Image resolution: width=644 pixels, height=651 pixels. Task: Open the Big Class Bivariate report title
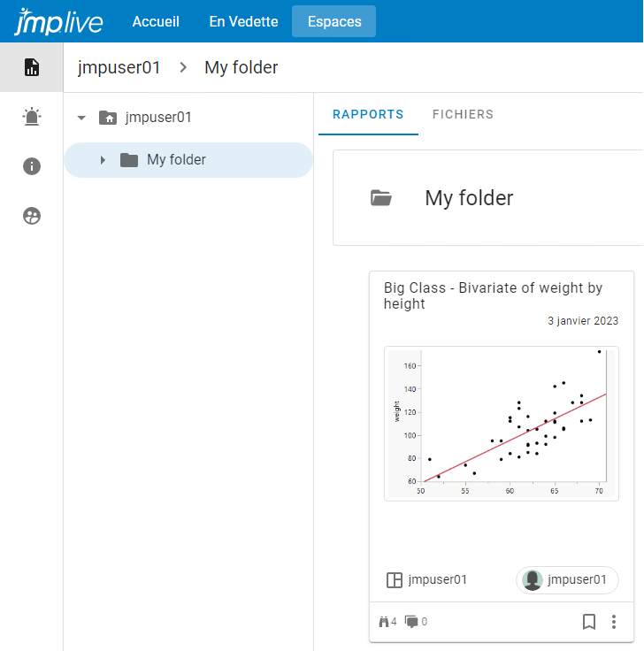coord(493,295)
